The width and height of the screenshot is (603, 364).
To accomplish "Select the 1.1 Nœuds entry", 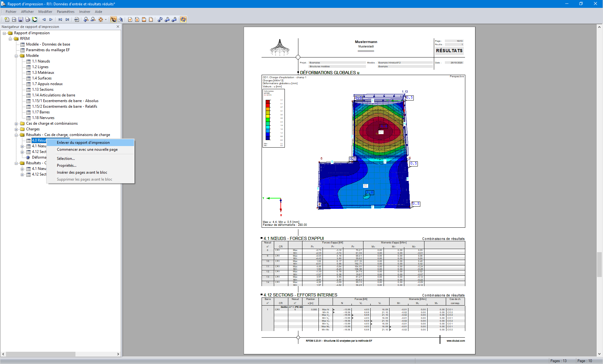I will [41, 61].
